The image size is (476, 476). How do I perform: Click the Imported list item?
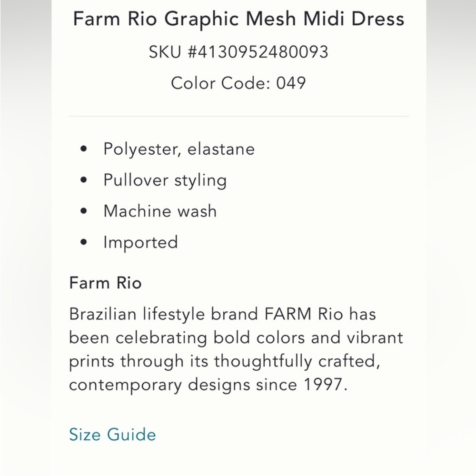coord(140,243)
